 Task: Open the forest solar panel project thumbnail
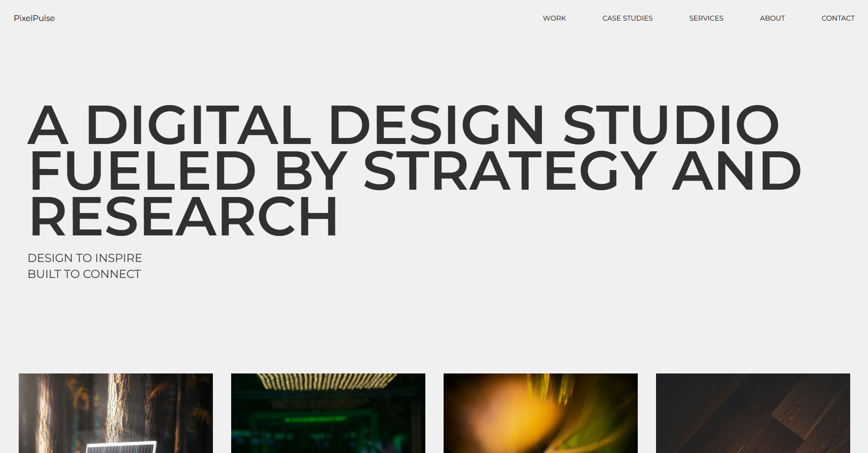tap(115, 413)
